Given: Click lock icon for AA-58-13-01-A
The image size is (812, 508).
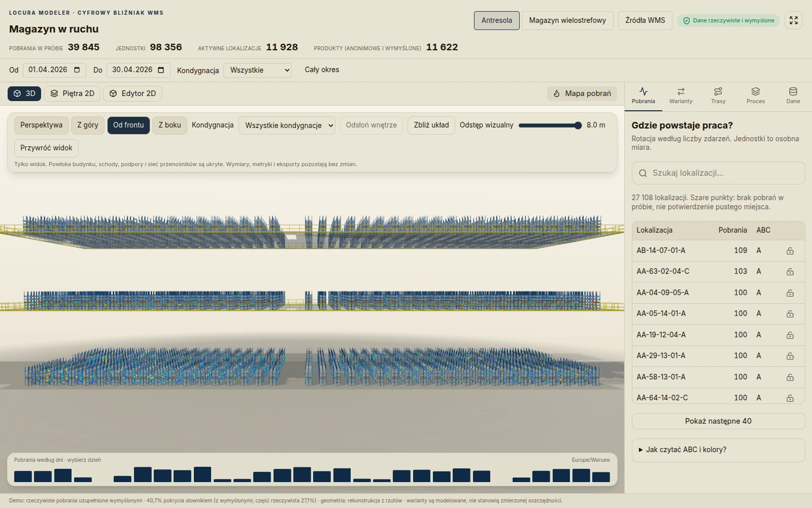Looking at the screenshot, I should [x=790, y=377].
